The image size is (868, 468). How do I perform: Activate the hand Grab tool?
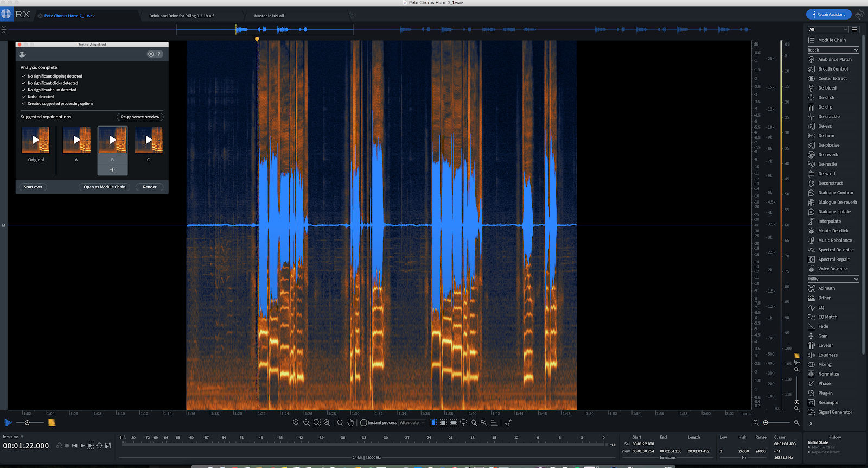pos(350,422)
